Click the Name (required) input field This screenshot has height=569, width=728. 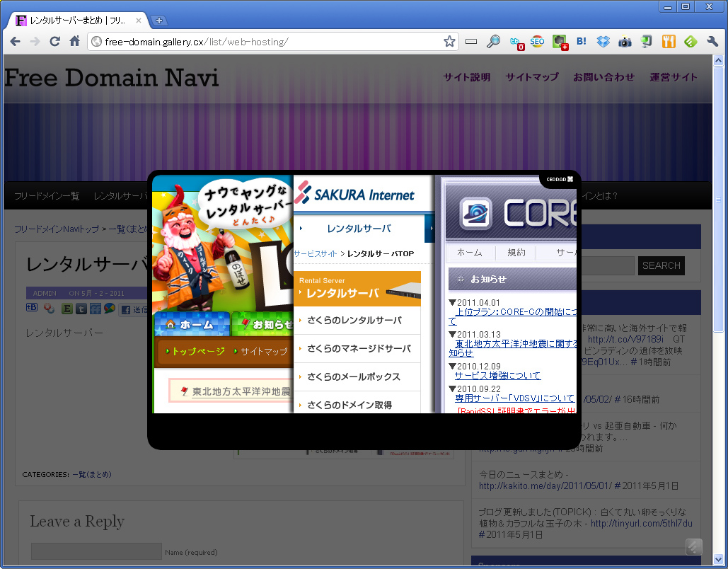click(96, 551)
